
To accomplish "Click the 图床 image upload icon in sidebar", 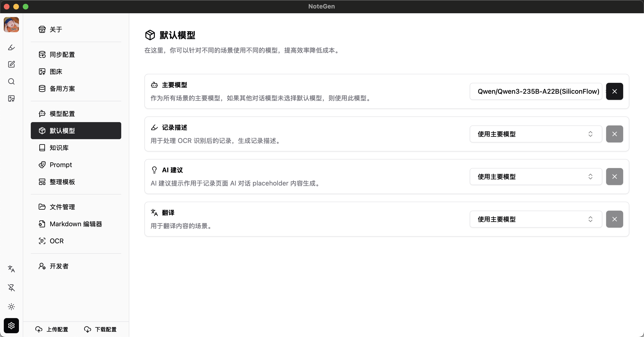I will [42, 71].
